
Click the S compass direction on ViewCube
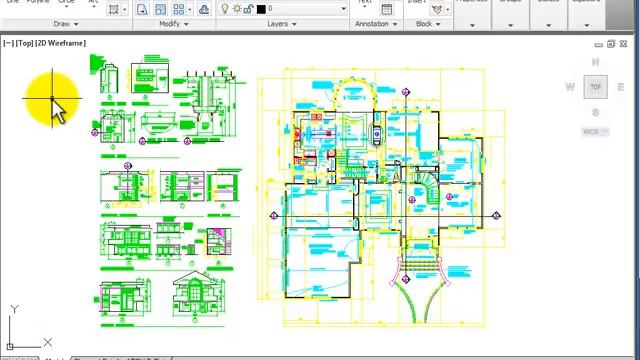pos(596,112)
